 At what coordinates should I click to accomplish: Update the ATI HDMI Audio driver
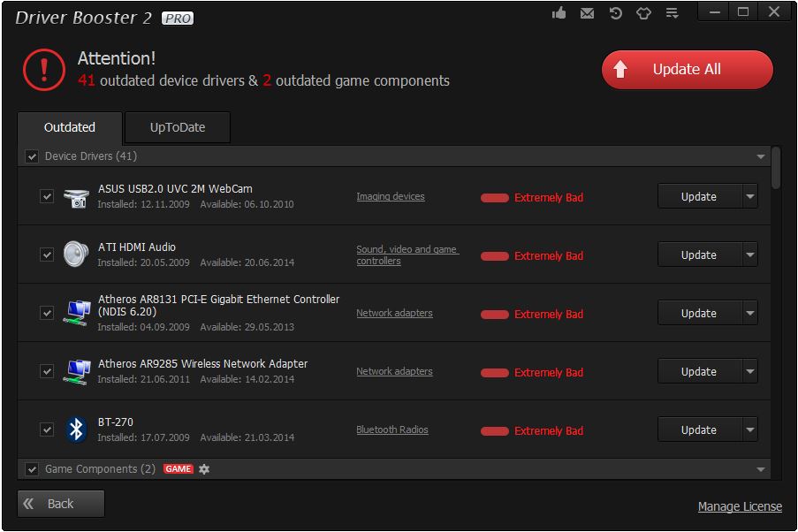[700, 255]
